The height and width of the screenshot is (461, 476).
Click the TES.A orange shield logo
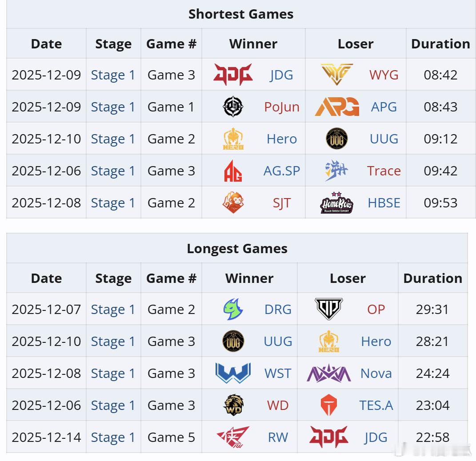tap(329, 405)
